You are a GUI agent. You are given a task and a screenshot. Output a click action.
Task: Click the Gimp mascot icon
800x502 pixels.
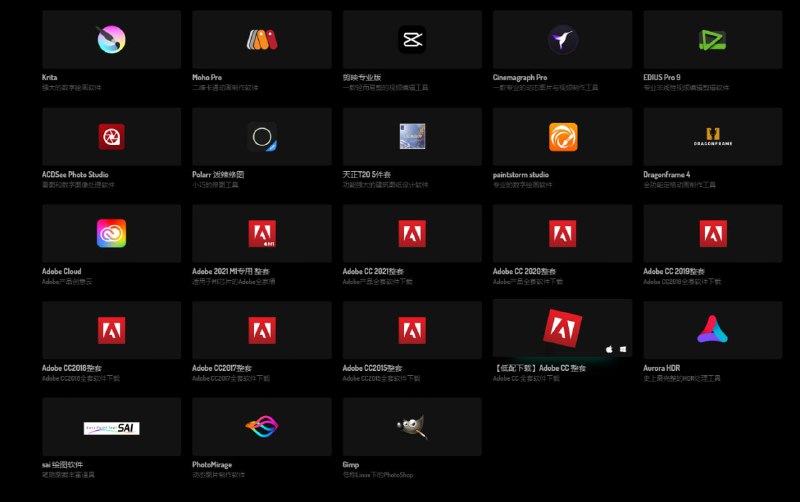[x=411, y=427]
